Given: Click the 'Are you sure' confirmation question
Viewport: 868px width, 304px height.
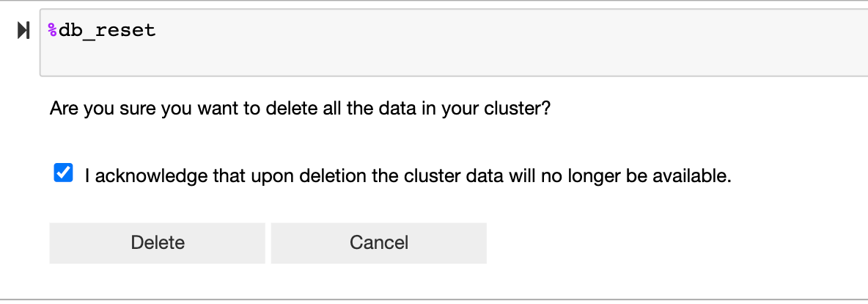Looking at the screenshot, I should [300, 110].
